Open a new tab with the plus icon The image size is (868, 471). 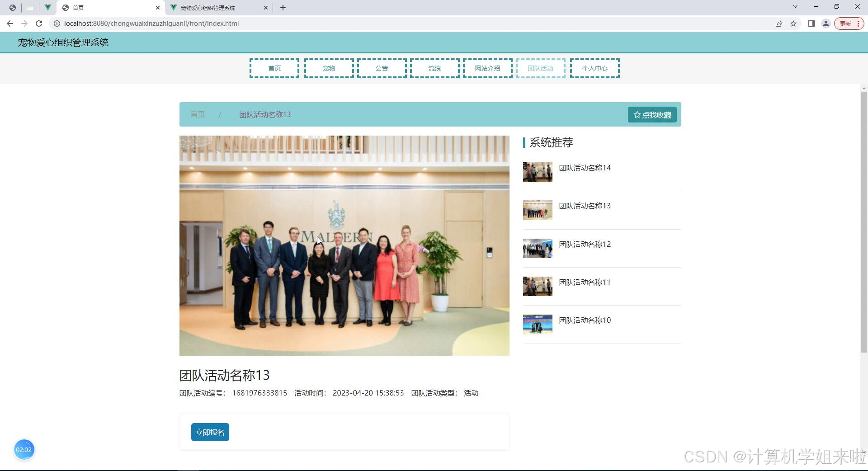pos(283,8)
